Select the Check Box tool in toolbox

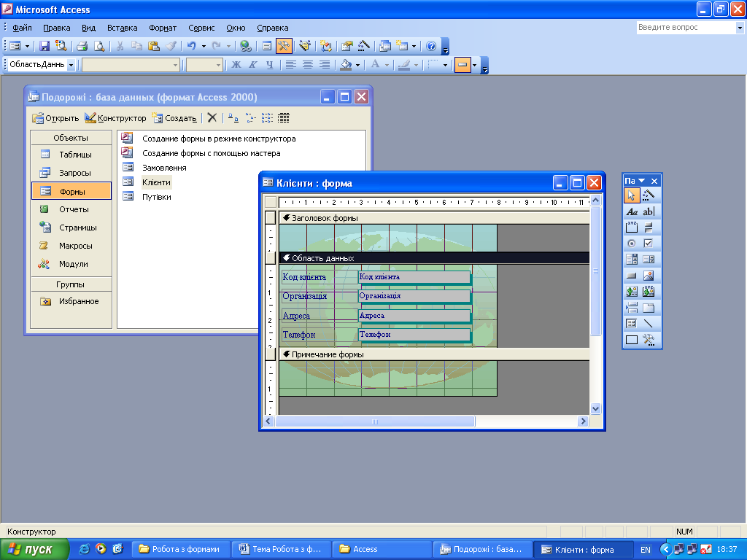[x=649, y=244]
